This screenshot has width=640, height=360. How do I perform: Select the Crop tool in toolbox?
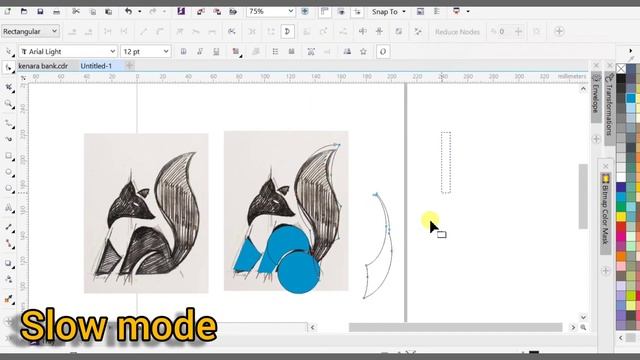9,87
